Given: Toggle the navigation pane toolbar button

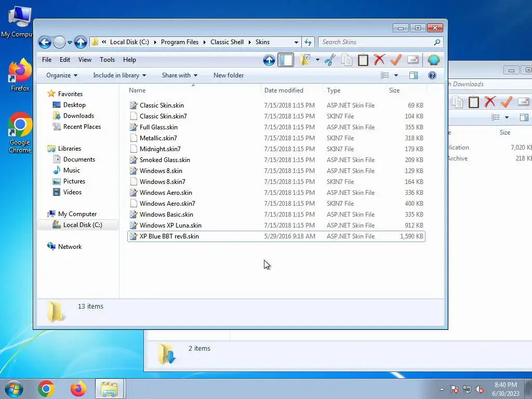Looking at the screenshot, I should tap(286, 60).
